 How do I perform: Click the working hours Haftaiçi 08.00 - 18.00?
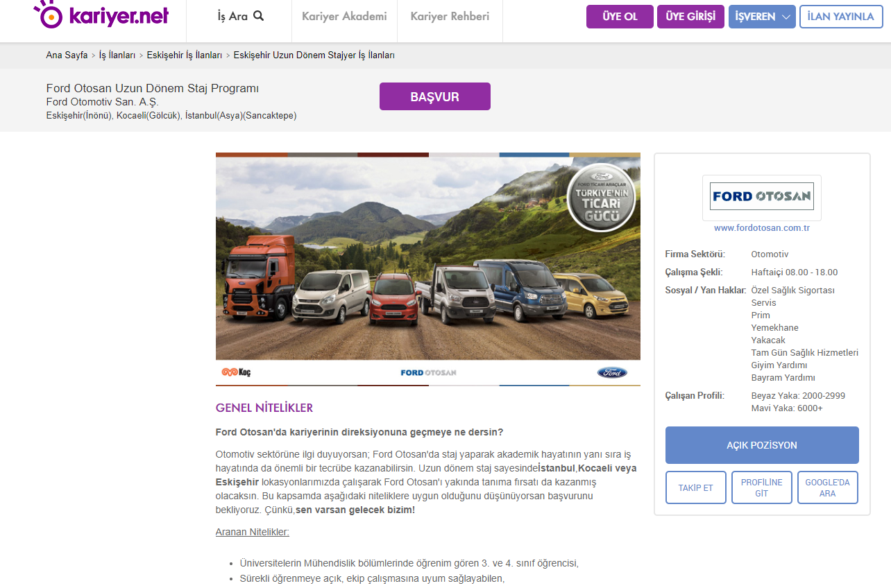point(795,273)
